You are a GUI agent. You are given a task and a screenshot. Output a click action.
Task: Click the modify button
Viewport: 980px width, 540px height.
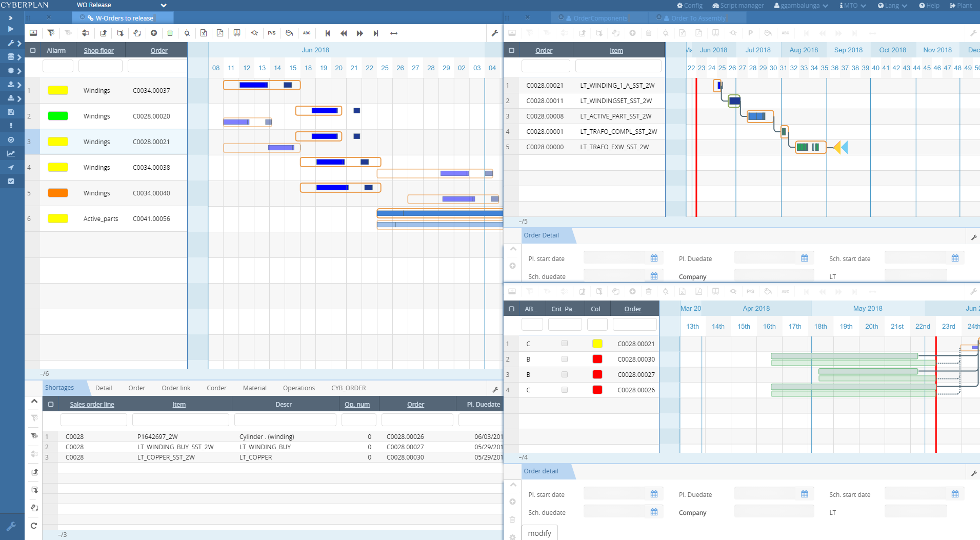click(539, 533)
